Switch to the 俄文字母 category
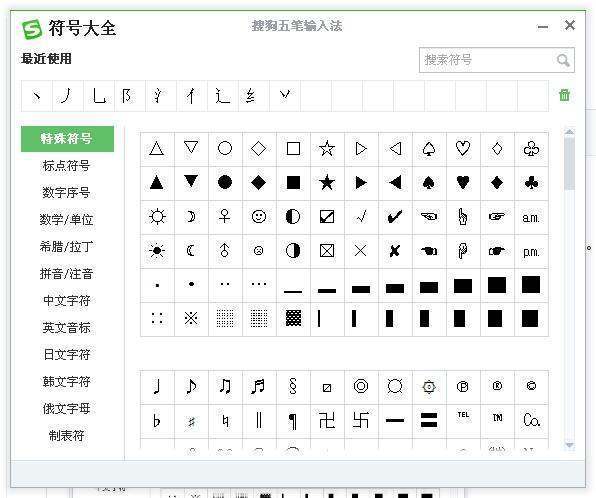Image resolution: width=596 pixels, height=498 pixels. [67, 409]
